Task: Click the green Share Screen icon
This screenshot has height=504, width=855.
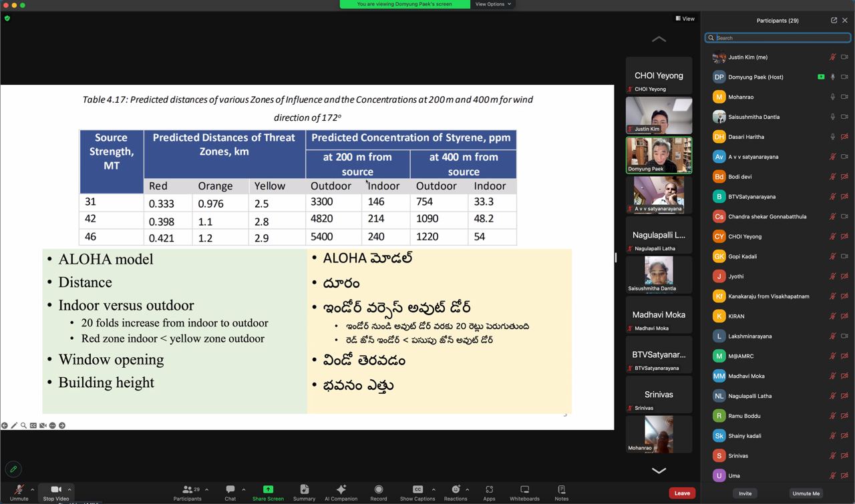Action: (x=268, y=489)
